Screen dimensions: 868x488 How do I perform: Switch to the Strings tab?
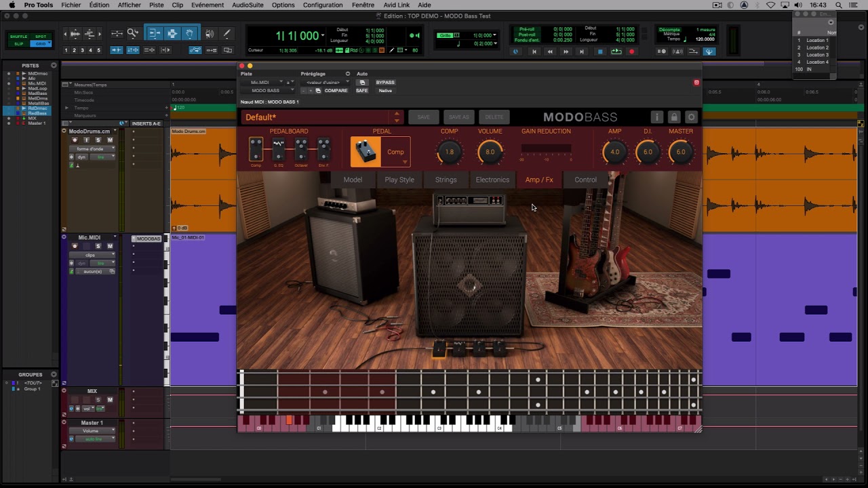point(446,180)
